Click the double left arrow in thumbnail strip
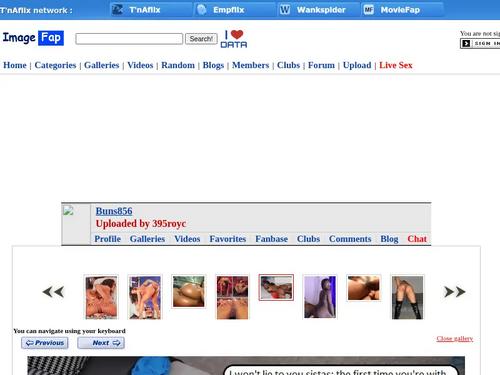 point(53,292)
